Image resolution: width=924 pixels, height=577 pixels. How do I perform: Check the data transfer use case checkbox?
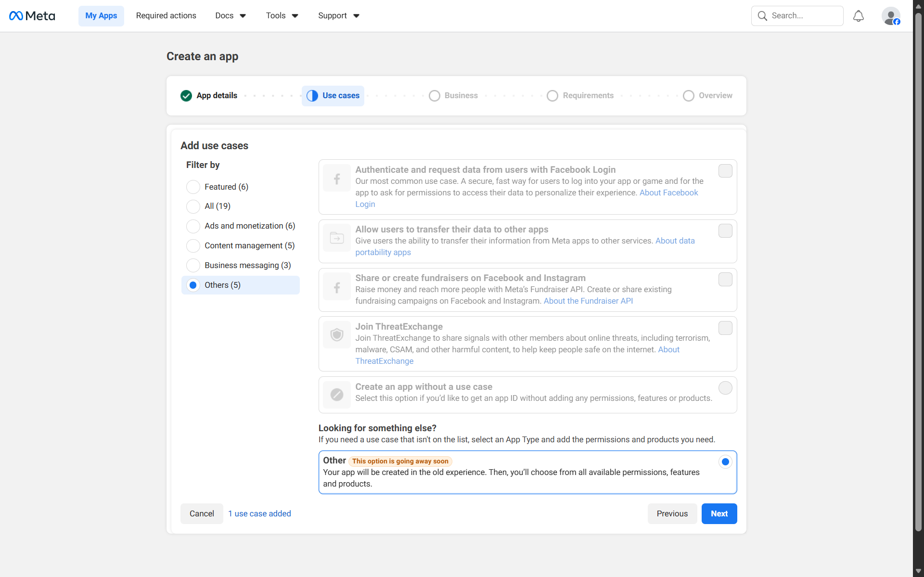coord(725,231)
